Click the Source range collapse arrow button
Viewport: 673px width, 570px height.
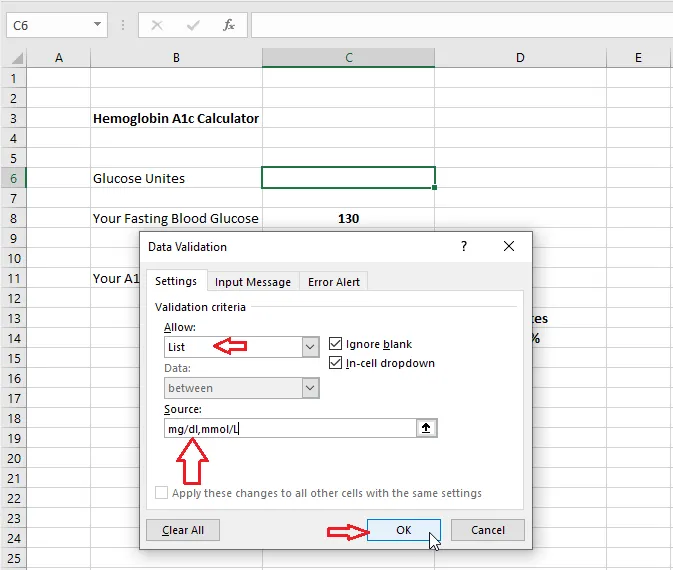tap(426, 428)
